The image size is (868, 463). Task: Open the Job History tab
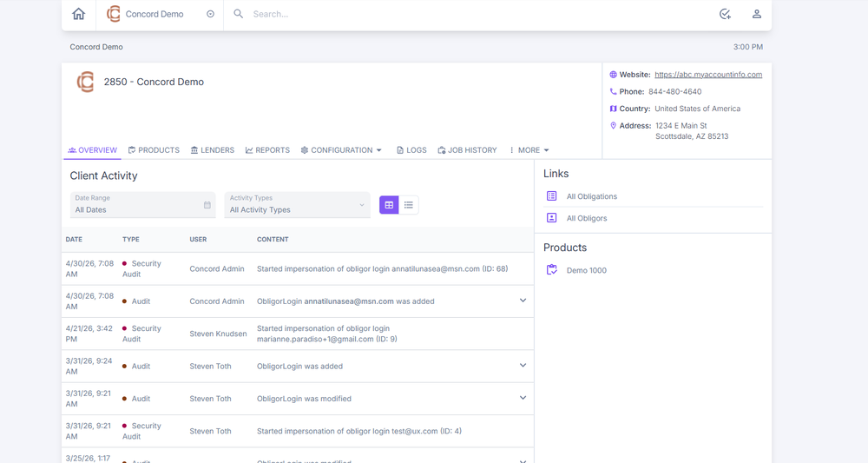(x=467, y=150)
